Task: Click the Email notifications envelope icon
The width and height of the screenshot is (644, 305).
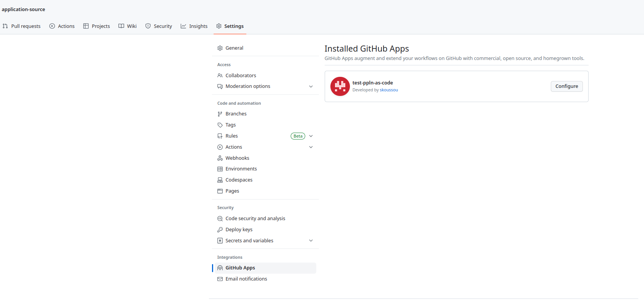Action: click(220, 279)
